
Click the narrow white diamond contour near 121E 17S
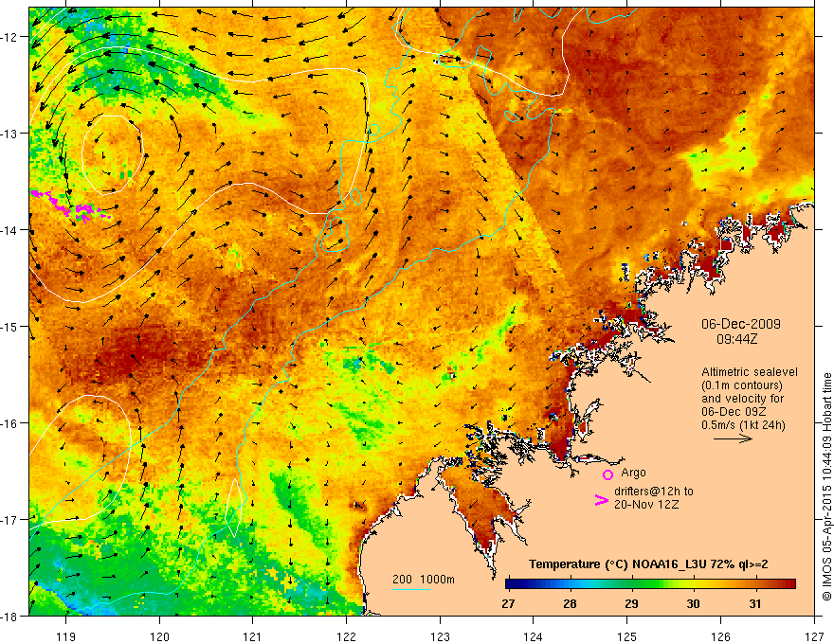pos(235,508)
